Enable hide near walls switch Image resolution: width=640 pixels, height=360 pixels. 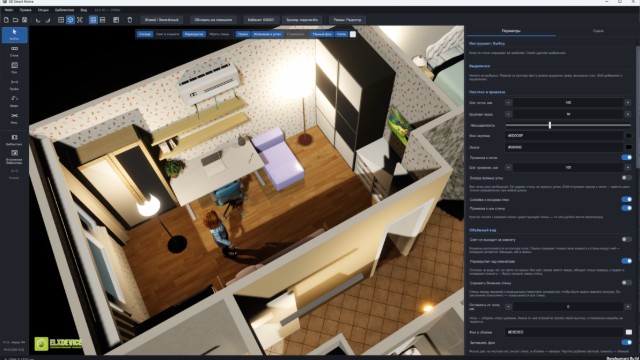[626, 282]
